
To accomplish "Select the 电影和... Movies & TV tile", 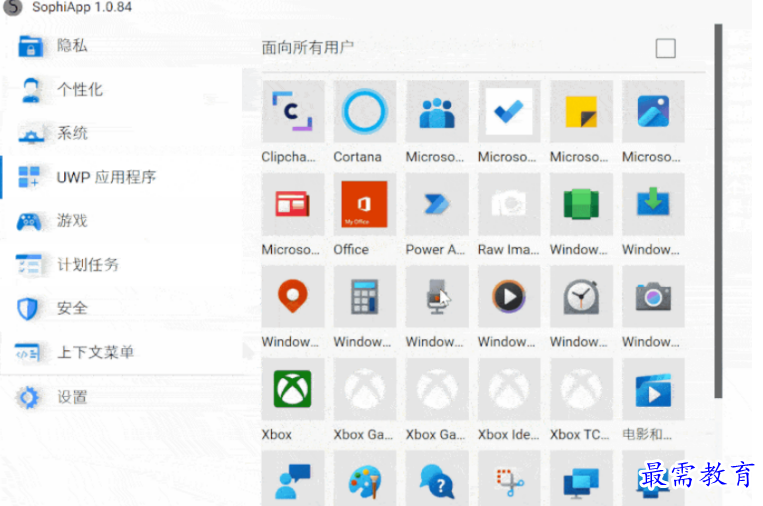I will 653,389.
